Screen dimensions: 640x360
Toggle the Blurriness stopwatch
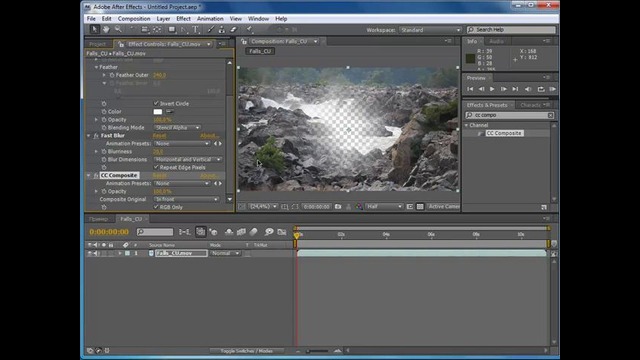(x=104, y=151)
